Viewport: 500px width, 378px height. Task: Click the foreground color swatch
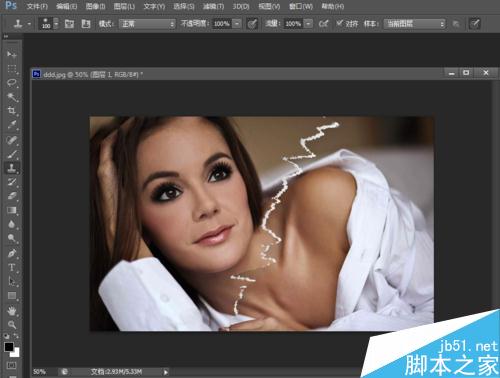point(9,347)
